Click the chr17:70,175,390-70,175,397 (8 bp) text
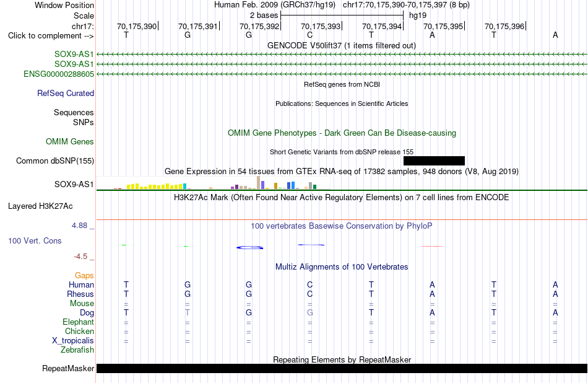Image resolution: width=588 pixels, height=383 pixels. coord(406,5)
